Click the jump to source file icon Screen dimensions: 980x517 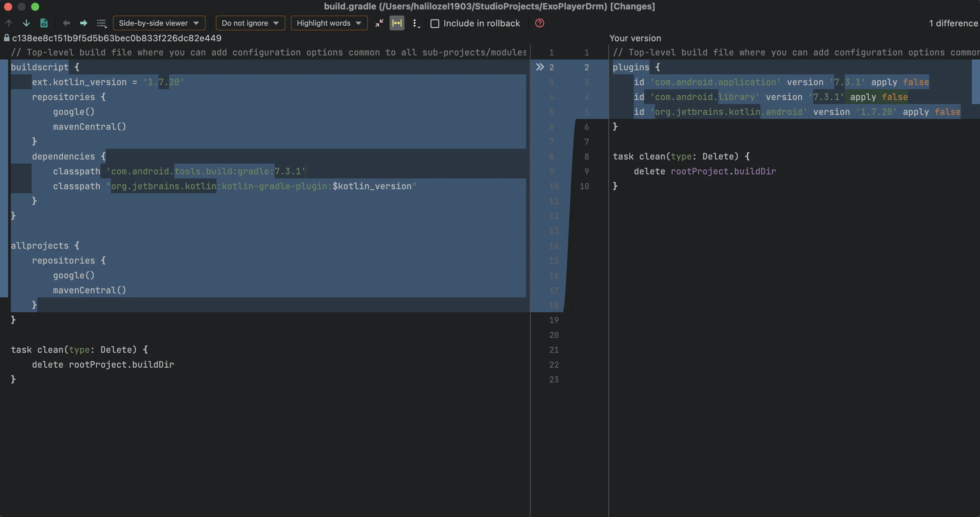click(x=44, y=23)
